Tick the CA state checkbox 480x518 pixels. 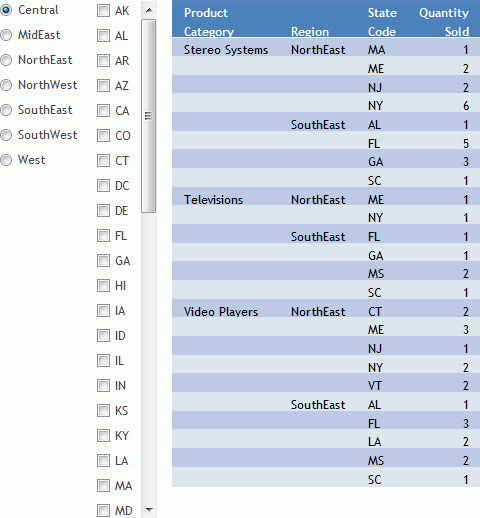[103, 111]
